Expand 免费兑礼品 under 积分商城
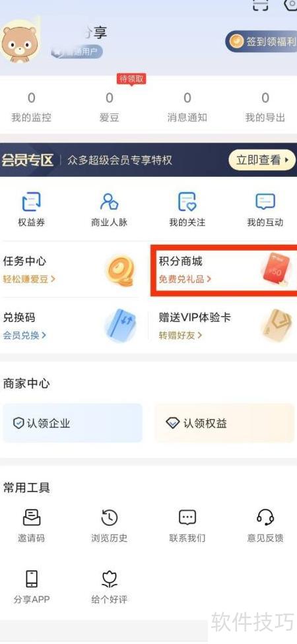This screenshot has height=644, width=297. [x=185, y=279]
